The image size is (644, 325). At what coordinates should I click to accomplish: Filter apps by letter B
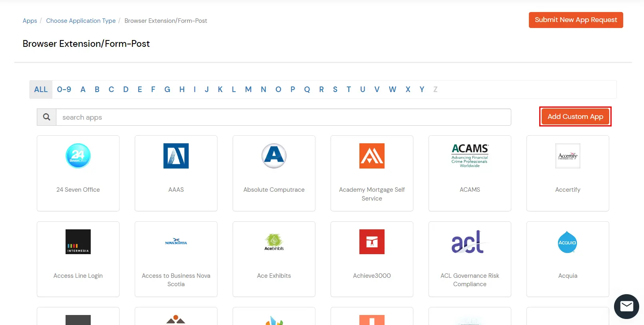[x=97, y=89]
